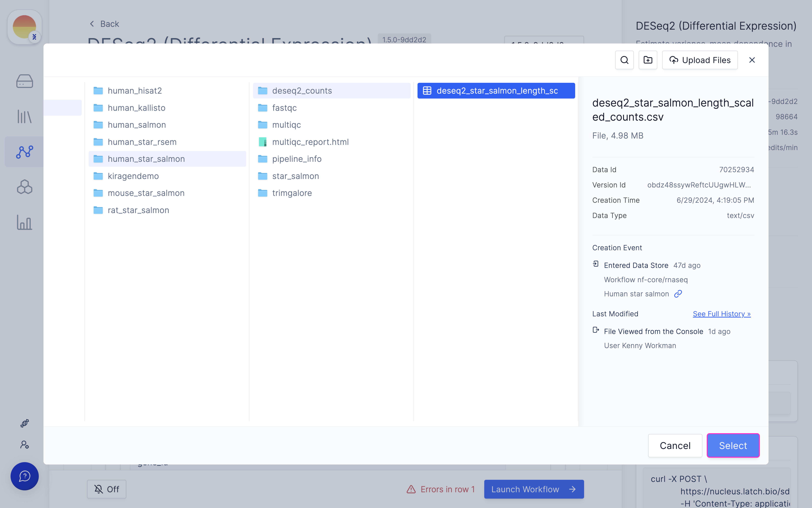Click the Data Id value 70252934
Screen dimensions: 812x508
(737, 170)
